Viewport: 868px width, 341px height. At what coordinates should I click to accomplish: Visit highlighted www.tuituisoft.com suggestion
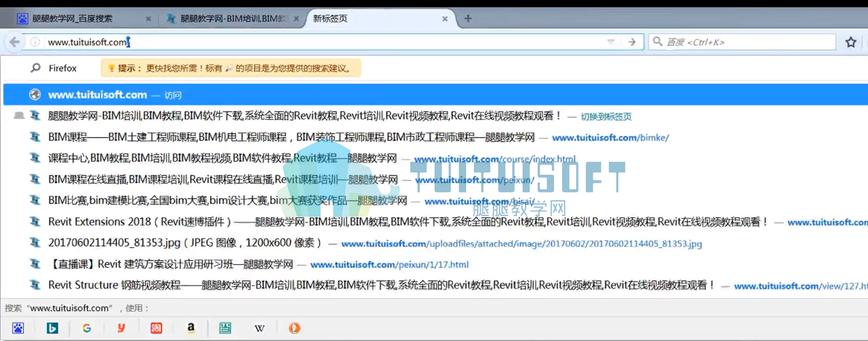(435, 95)
